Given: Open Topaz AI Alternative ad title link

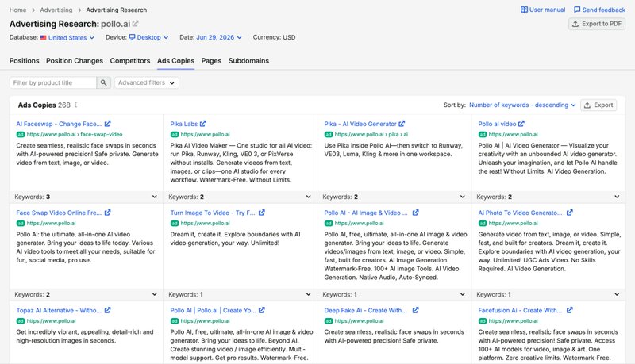Looking at the screenshot, I should (x=59, y=311).
